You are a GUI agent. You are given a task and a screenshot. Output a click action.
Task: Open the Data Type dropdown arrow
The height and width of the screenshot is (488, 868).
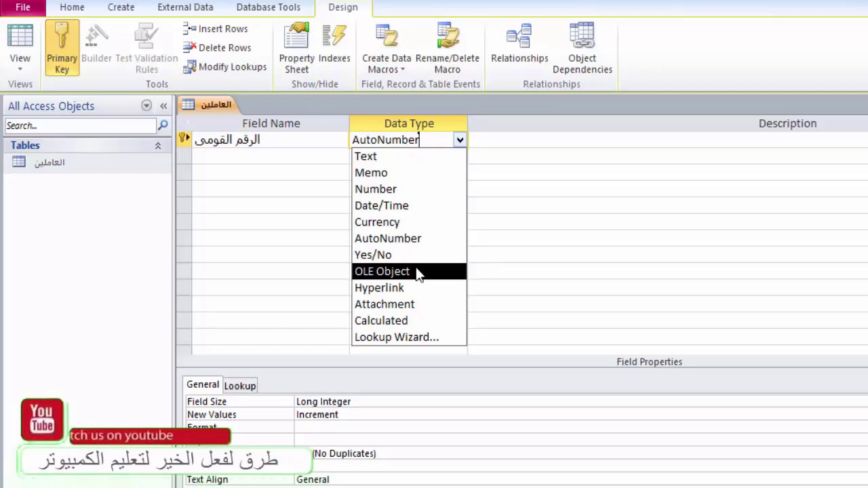tap(460, 140)
